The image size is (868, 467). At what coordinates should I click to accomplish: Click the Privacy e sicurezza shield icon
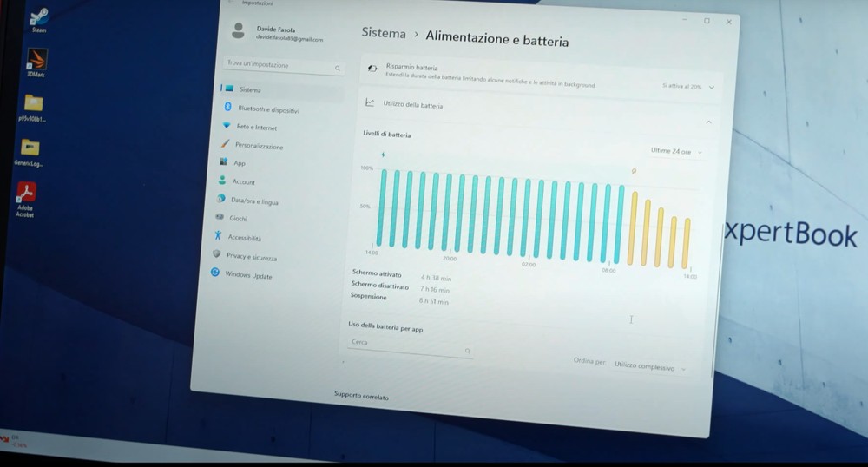click(x=216, y=254)
